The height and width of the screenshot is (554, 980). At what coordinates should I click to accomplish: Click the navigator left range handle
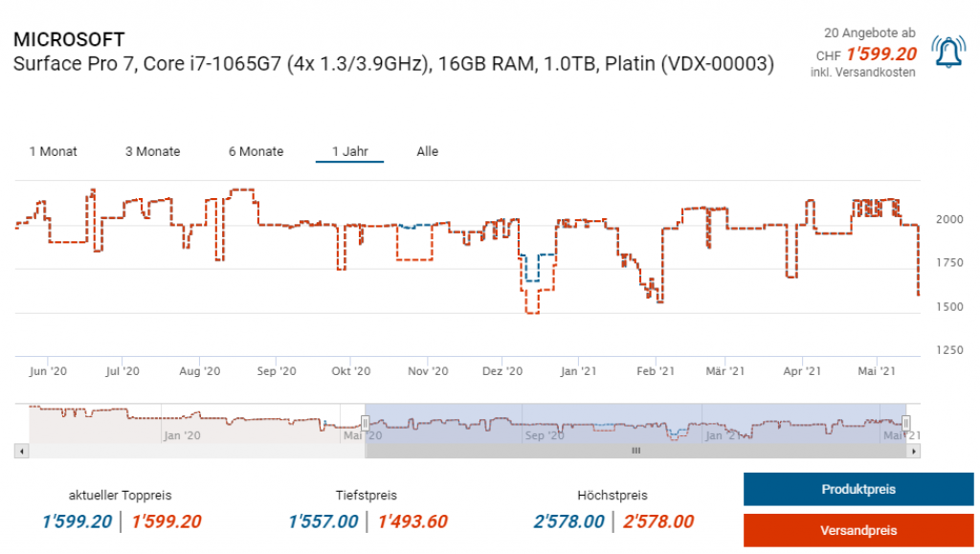tap(365, 422)
